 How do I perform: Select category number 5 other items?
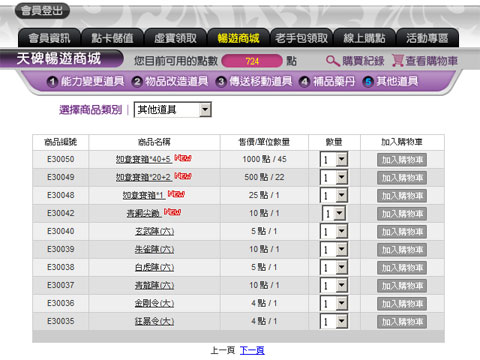coord(390,81)
